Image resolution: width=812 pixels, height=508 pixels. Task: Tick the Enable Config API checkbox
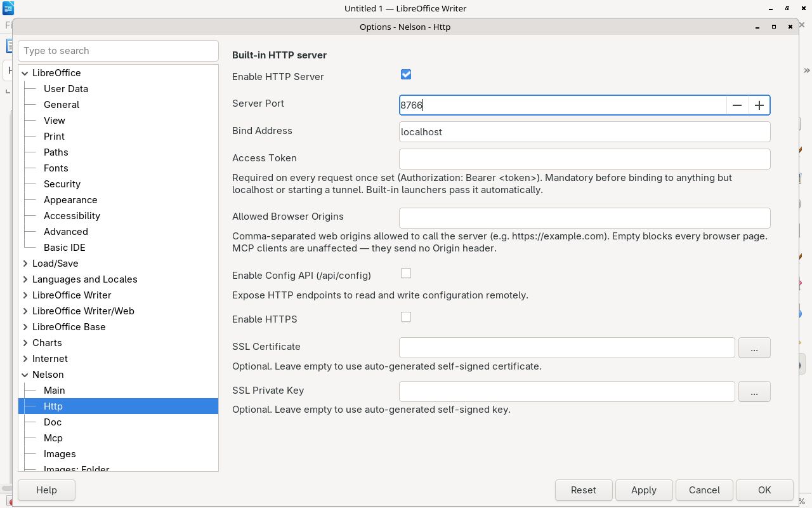(x=406, y=273)
